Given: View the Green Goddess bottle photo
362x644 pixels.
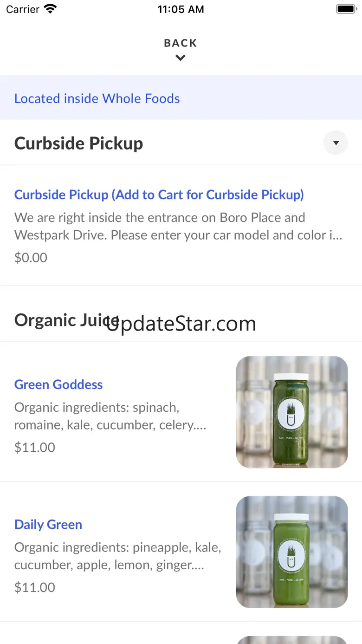Looking at the screenshot, I should coord(292,412).
